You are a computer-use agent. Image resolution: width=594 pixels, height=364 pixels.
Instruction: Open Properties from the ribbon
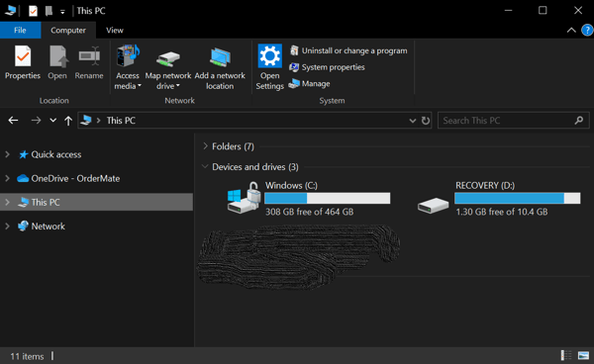tap(23, 63)
